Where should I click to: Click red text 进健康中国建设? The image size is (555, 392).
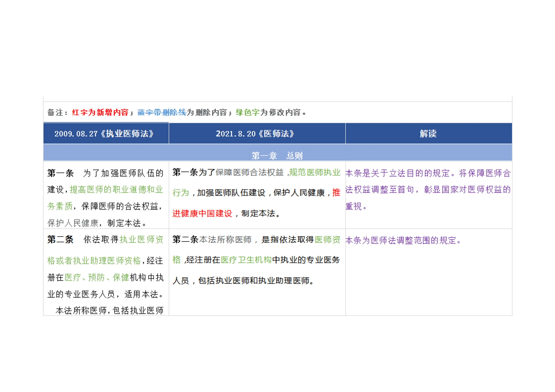pyautogui.click(x=202, y=213)
